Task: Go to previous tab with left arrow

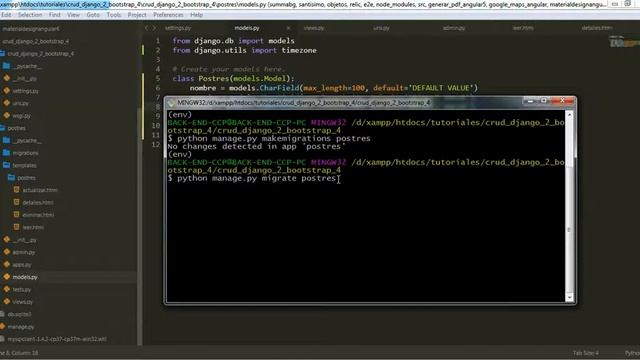Action: click(147, 28)
